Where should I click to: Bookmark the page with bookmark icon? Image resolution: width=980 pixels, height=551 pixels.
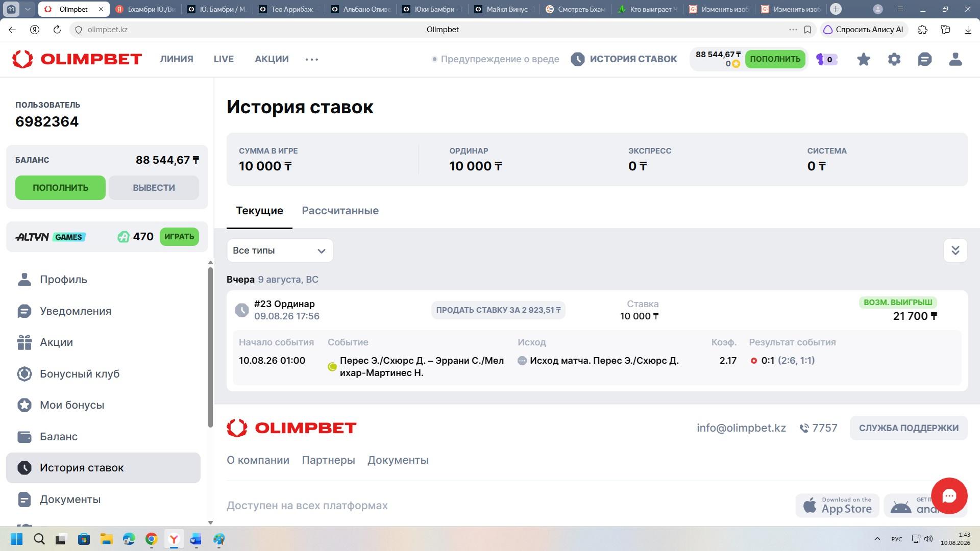click(x=807, y=30)
